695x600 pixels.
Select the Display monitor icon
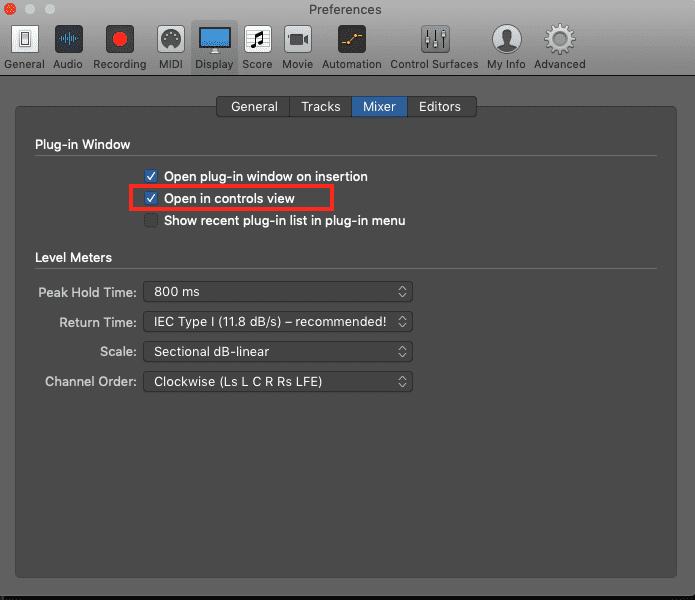point(215,39)
